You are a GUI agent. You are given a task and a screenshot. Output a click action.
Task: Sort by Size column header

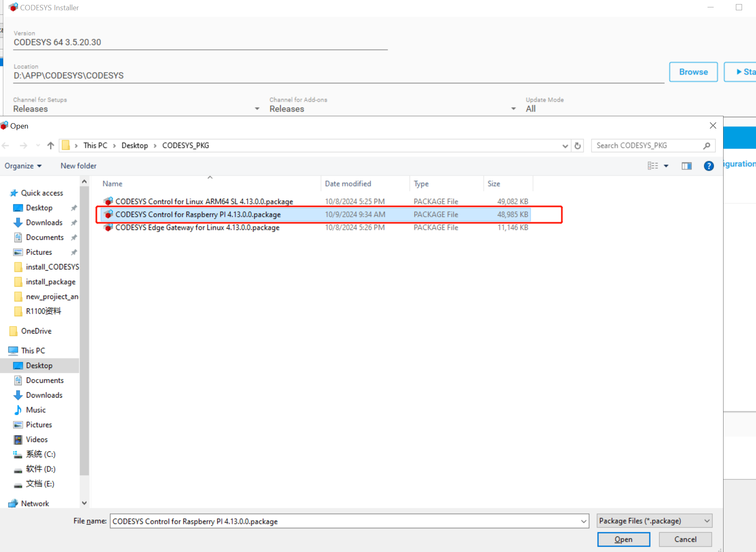[508, 184]
